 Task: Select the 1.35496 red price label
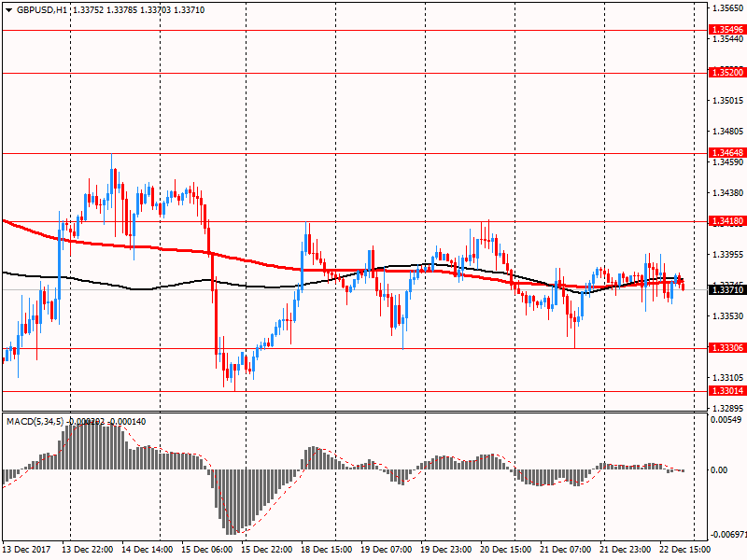coord(727,30)
